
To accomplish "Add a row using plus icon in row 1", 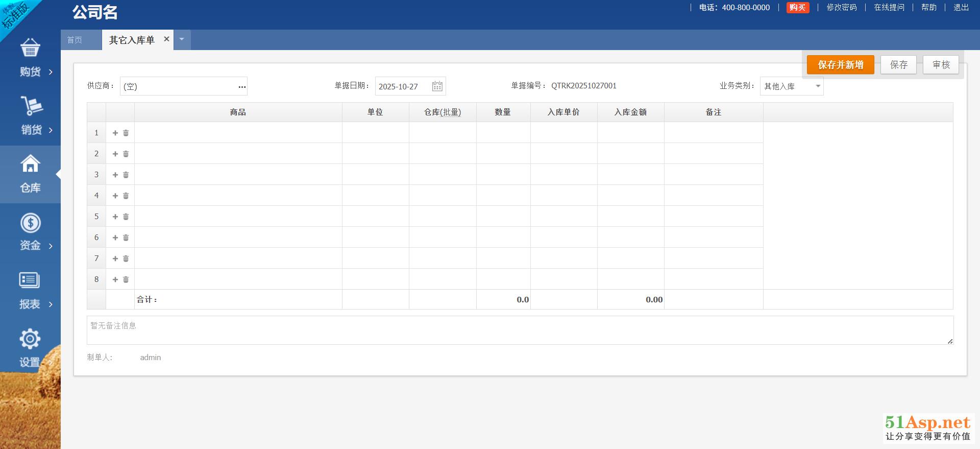I will point(115,133).
